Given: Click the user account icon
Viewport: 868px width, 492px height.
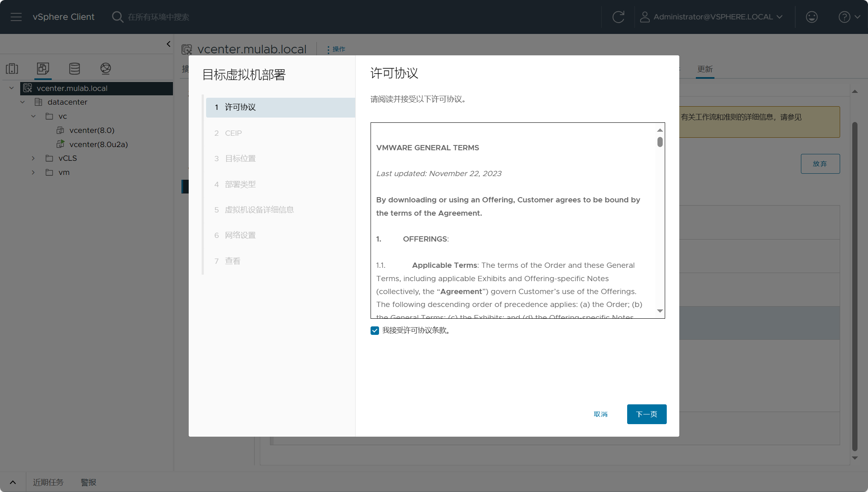Looking at the screenshot, I should pyautogui.click(x=645, y=17).
